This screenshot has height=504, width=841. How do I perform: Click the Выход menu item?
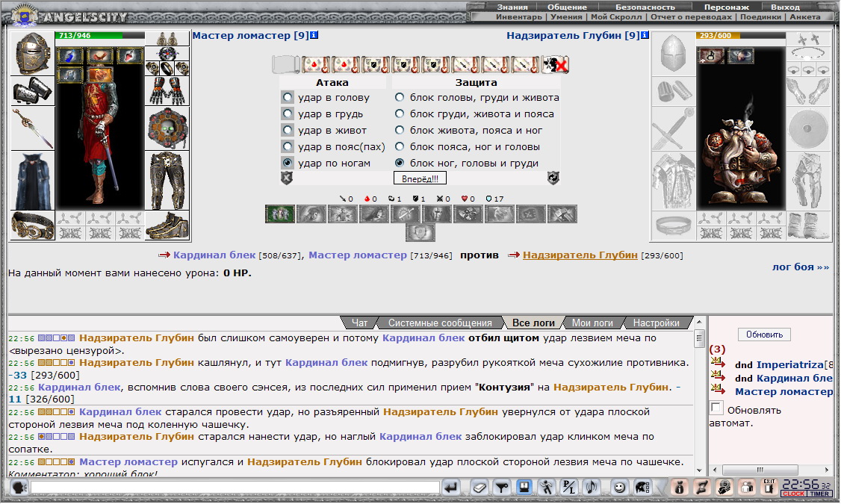[x=785, y=7]
